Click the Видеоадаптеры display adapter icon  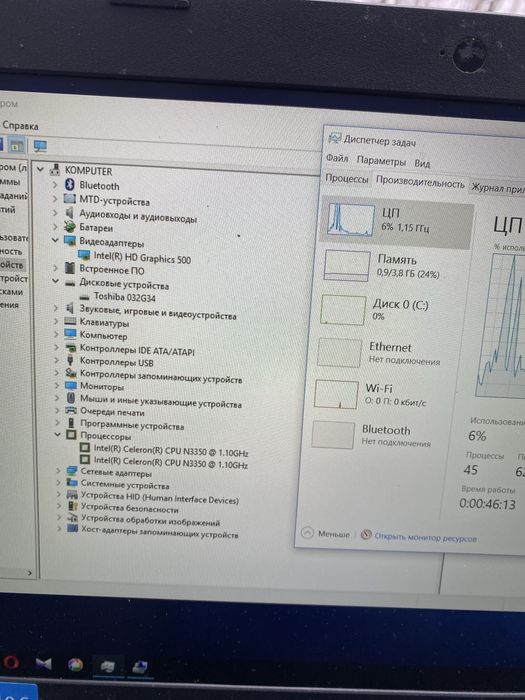[70, 241]
